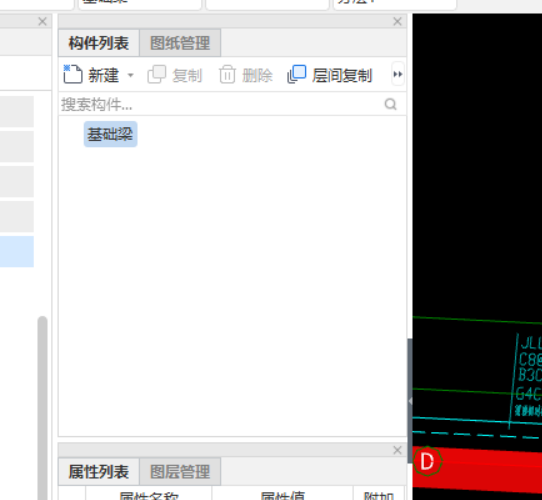Screen dimensions: 542x500
Task: Expand the toolbar overflow arrows
Action: tap(398, 74)
